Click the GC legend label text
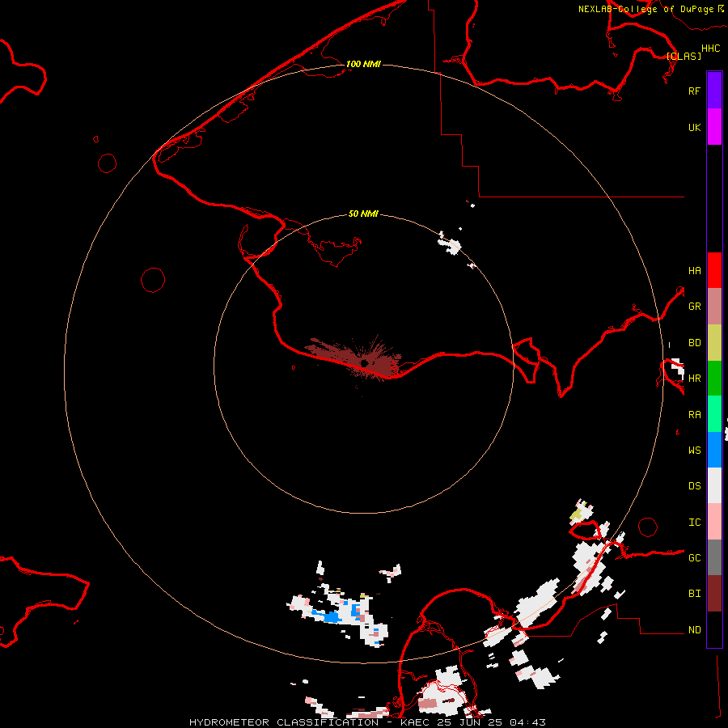728x728 pixels. pos(694,557)
